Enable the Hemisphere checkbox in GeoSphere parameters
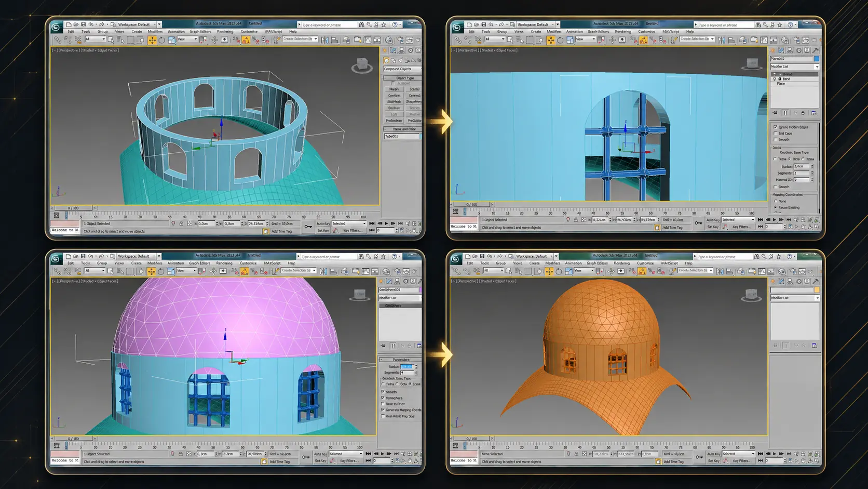Screen dimensions: 868x489 383,398
